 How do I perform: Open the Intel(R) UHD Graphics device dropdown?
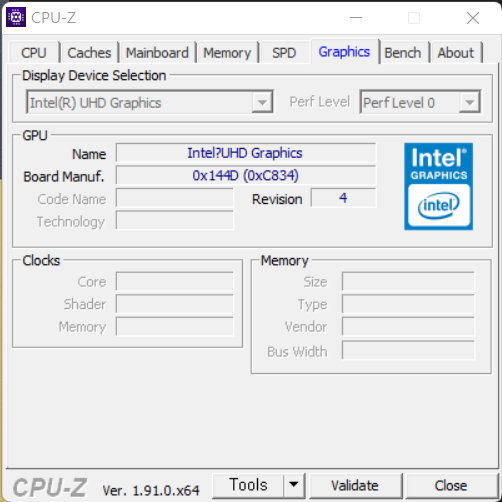point(150,102)
